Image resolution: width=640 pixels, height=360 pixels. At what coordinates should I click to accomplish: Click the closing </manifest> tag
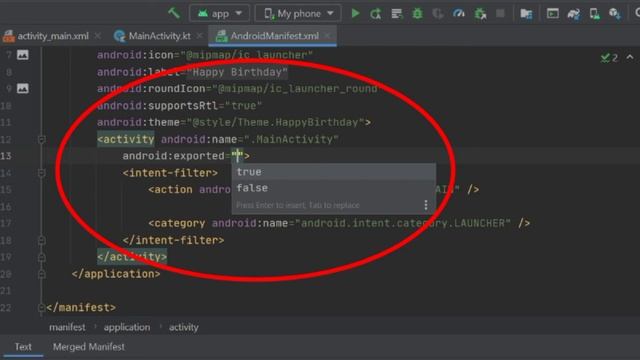[x=81, y=307]
